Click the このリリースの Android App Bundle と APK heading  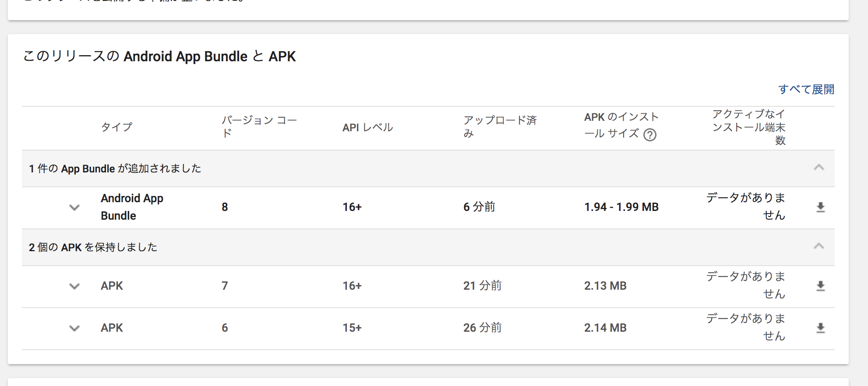pyautogui.click(x=159, y=56)
